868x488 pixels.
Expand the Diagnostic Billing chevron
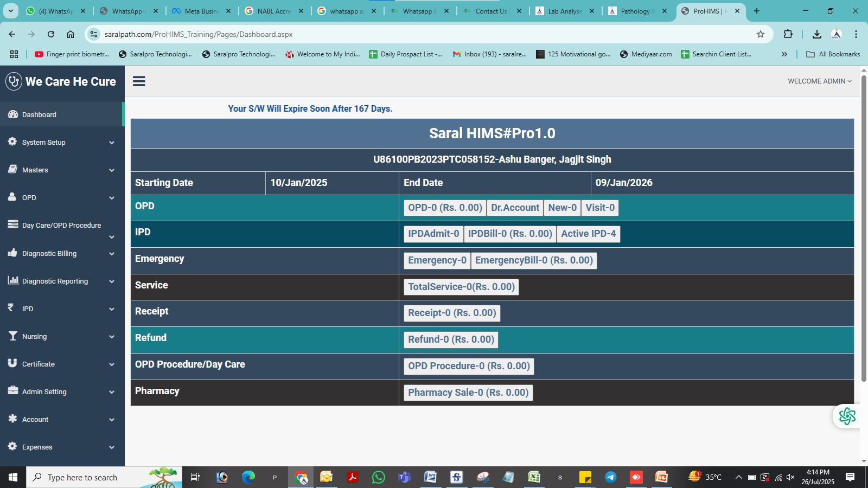tap(112, 254)
